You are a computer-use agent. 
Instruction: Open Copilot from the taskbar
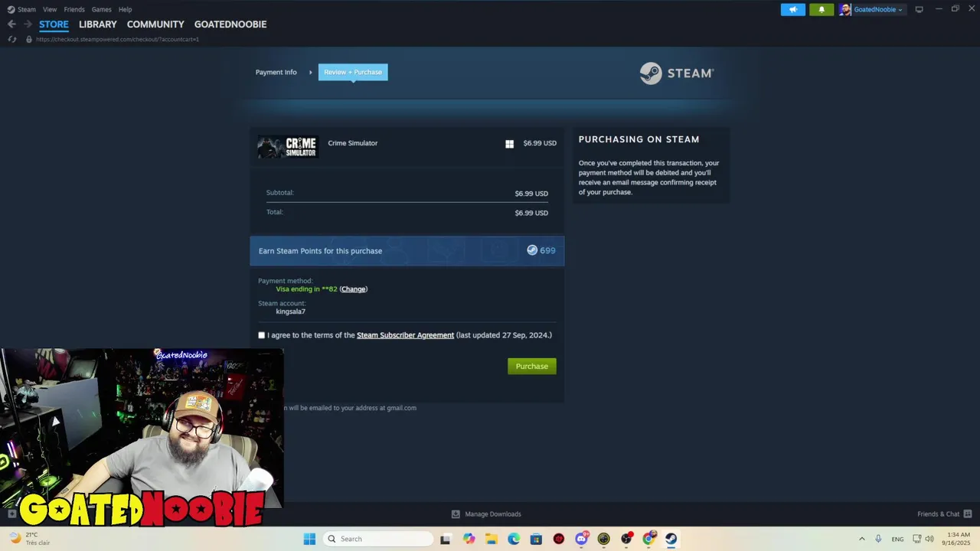(469, 539)
